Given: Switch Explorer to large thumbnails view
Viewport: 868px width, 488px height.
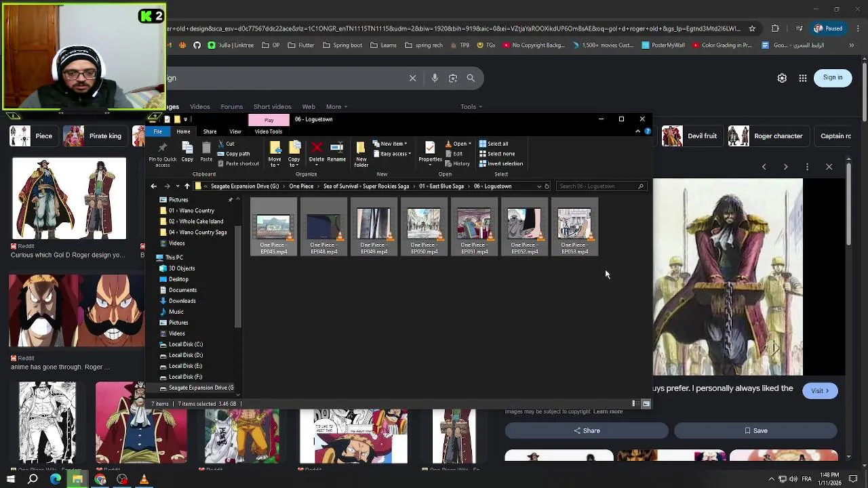Looking at the screenshot, I should pyautogui.click(x=646, y=404).
